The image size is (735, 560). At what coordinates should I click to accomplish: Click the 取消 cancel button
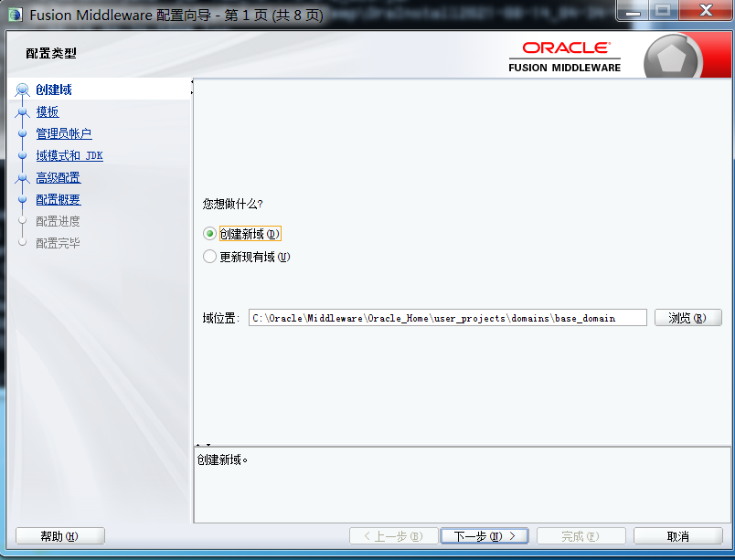click(x=678, y=536)
